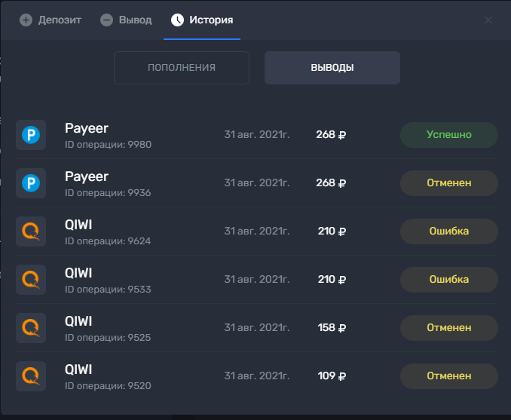Click QIWI logo for operation 9520
The image size is (511, 420).
click(31, 376)
